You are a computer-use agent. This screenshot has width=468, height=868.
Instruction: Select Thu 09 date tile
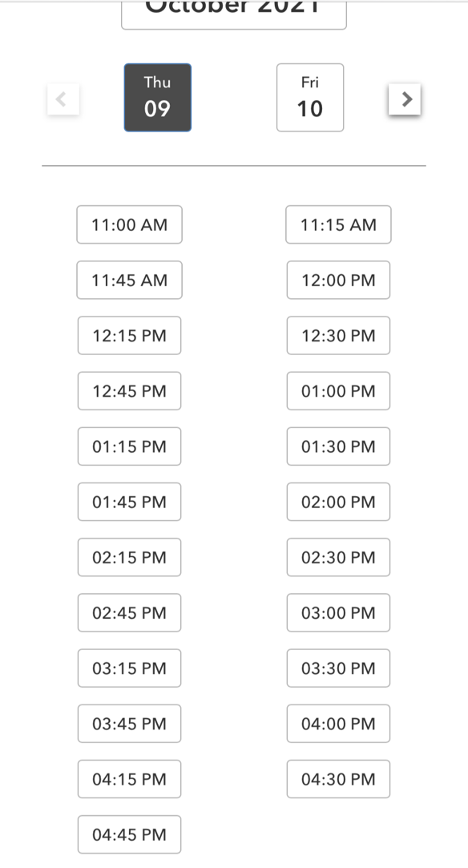point(158,98)
